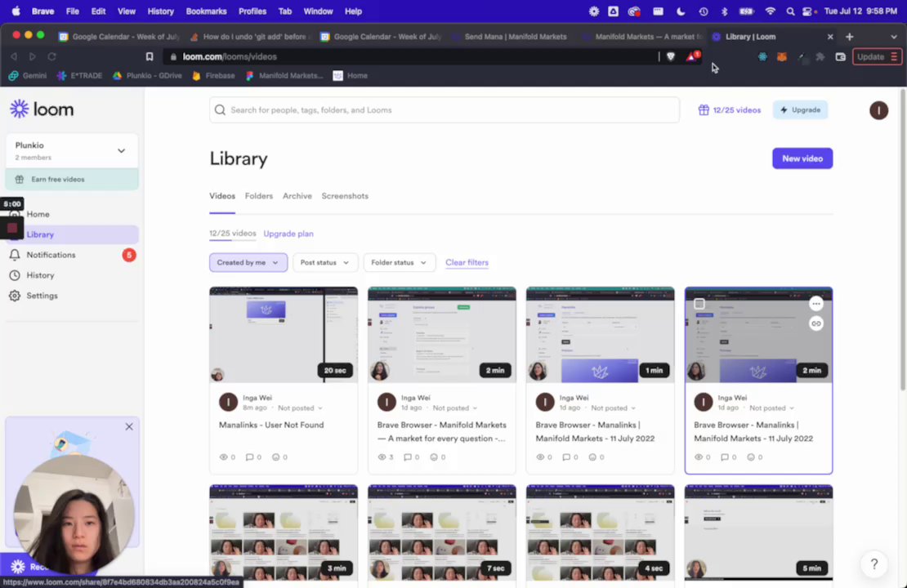
Task: Close the promo card in sidebar
Action: (129, 426)
